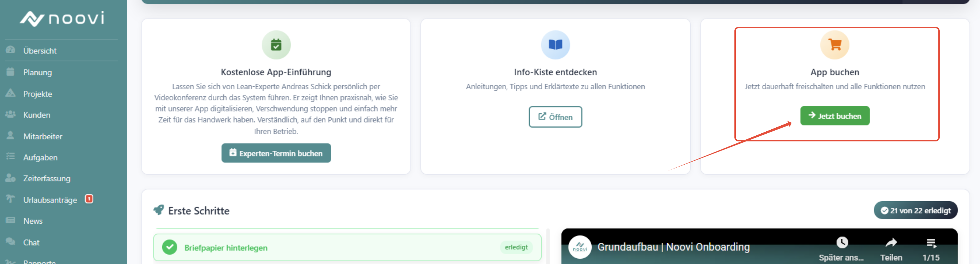980x264 pixels.
Task: Click the 21 von 22 erledigt badge
Action: (915, 210)
